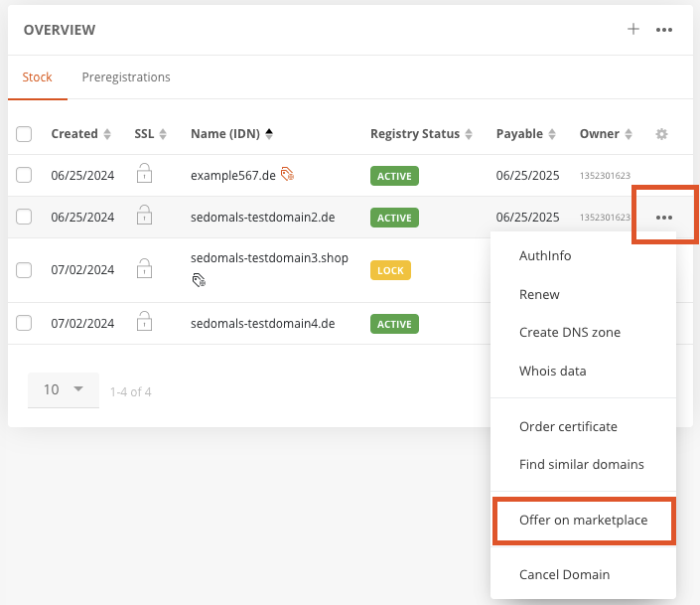Open the rows-per-page dropdown showing 10
The height and width of the screenshot is (605, 700).
[64, 389]
